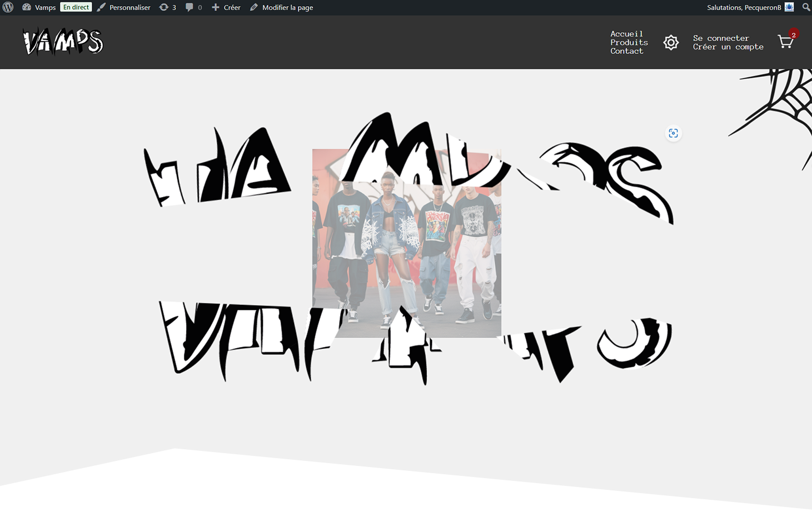The image size is (812, 517).
Task: Open the Salutations, PecqueronB account menu
Action: click(x=744, y=7)
